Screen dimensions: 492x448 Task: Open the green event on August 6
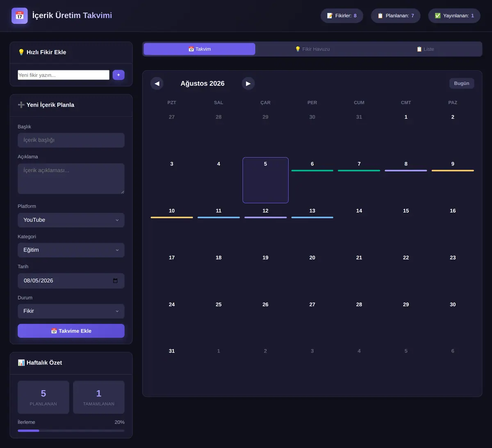point(312,171)
